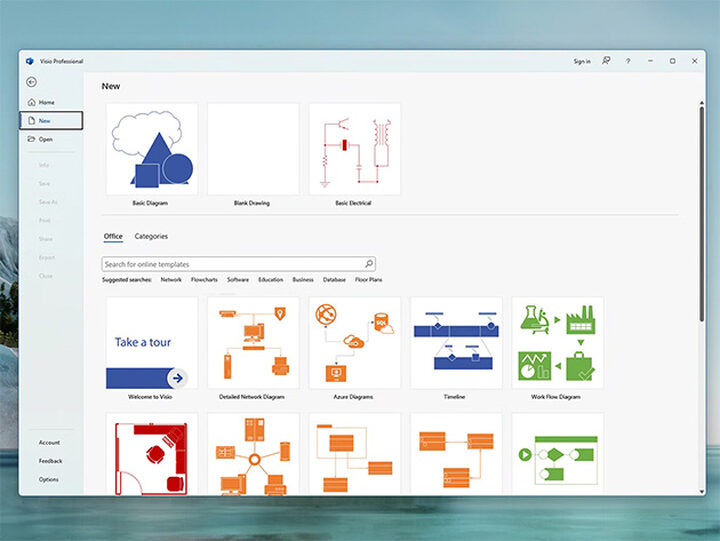The width and height of the screenshot is (720, 541).
Task: Switch to the Categories tab
Action: pos(151,237)
